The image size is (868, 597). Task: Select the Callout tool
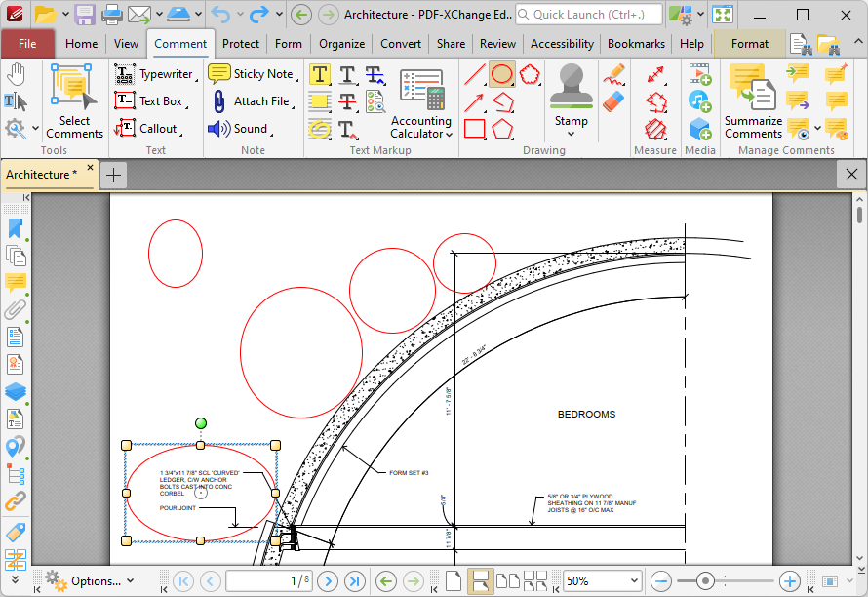(146, 129)
